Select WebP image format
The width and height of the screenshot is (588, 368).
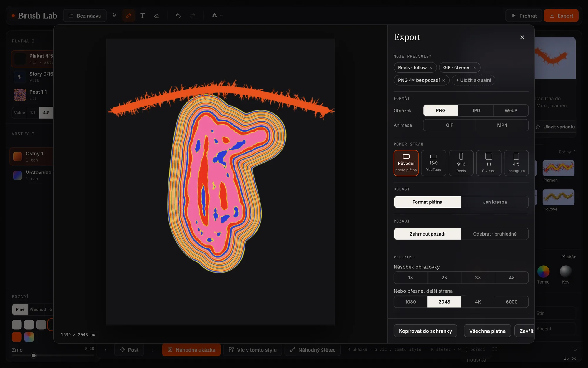[x=511, y=110]
